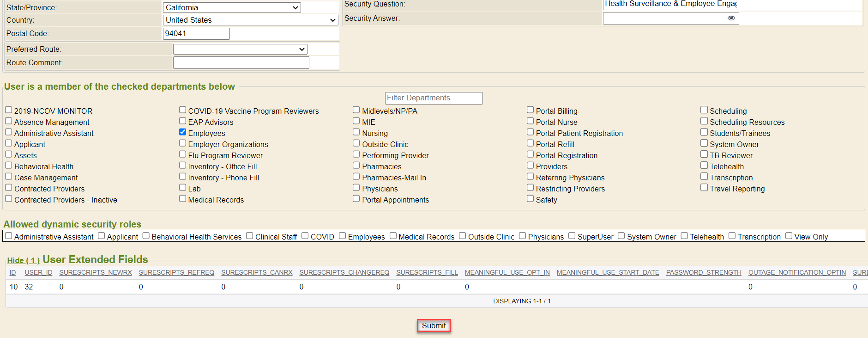Focus the Filter Departments search box
868x338 pixels.
click(434, 98)
